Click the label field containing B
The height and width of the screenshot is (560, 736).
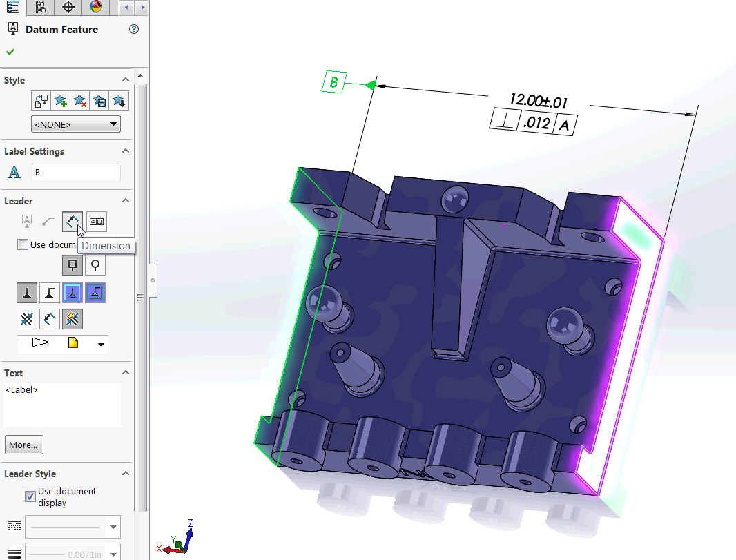click(76, 172)
